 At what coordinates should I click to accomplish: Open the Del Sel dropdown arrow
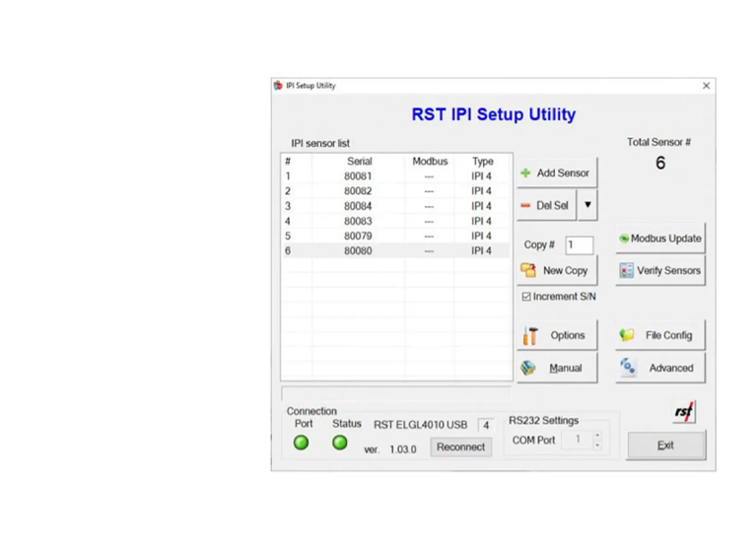[x=587, y=205]
